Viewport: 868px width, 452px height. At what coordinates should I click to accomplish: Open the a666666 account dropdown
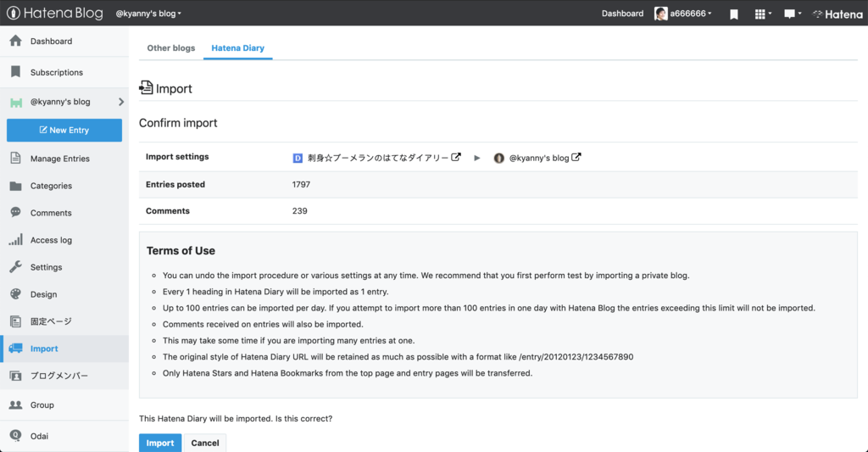tap(683, 14)
